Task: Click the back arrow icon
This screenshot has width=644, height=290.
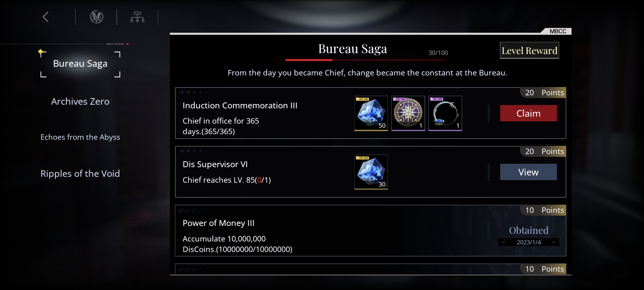Action: coord(46,17)
